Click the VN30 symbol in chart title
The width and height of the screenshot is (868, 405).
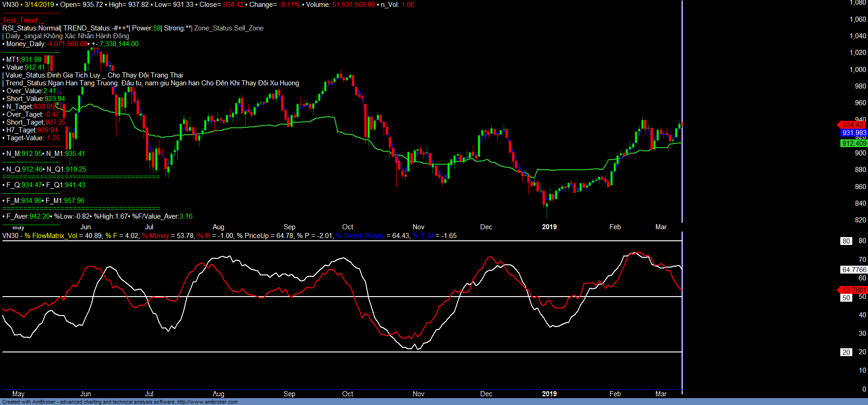pos(10,5)
